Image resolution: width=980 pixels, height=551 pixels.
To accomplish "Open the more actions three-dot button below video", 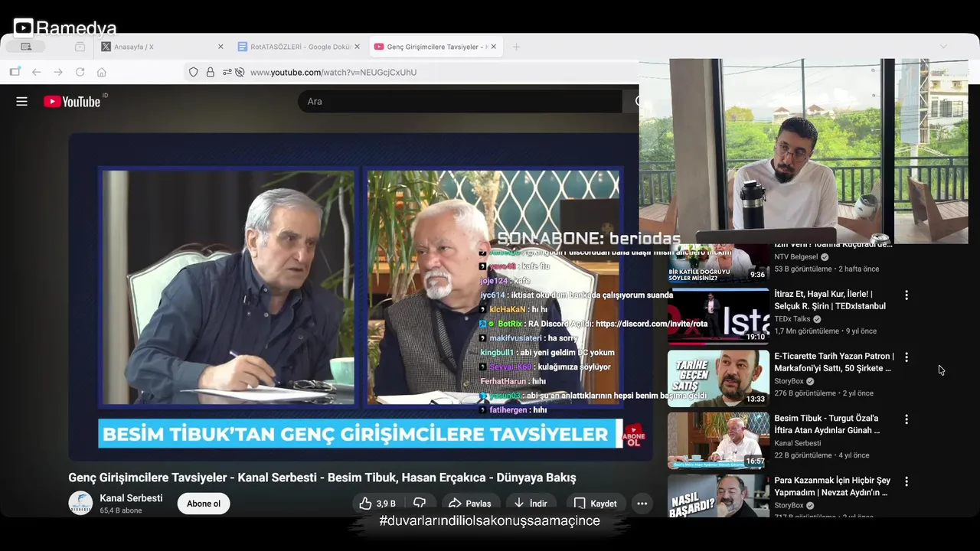I will [642, 504].
